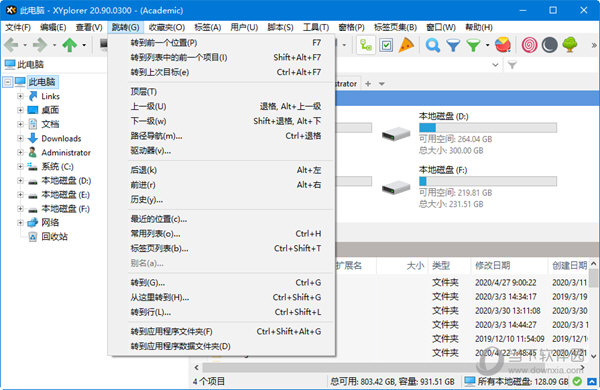Click the 回收站 recycle bin icon
The width and height of the screenshot is (600, 390).
tap(33, 237)
